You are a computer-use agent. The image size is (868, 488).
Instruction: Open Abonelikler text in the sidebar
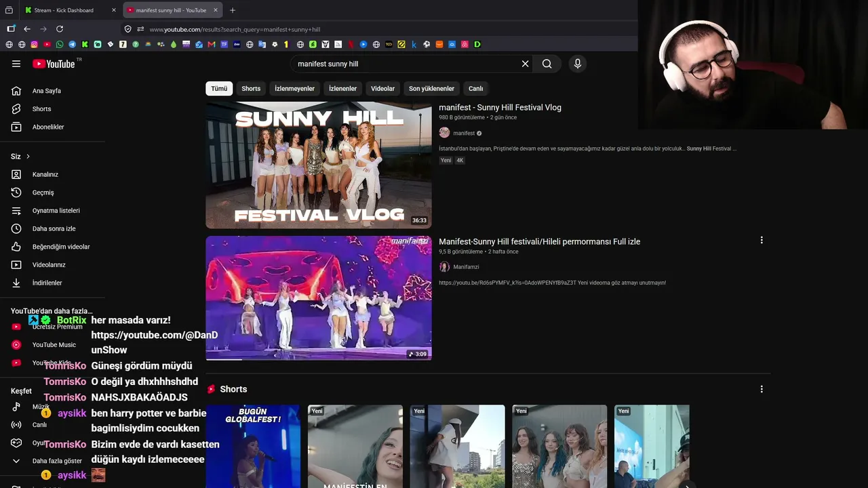48,127
